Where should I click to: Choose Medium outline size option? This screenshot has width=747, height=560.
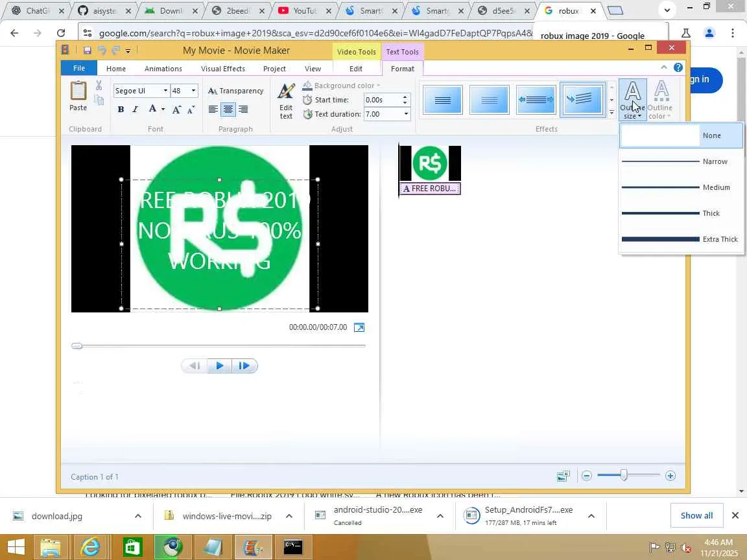click(682, 187)
